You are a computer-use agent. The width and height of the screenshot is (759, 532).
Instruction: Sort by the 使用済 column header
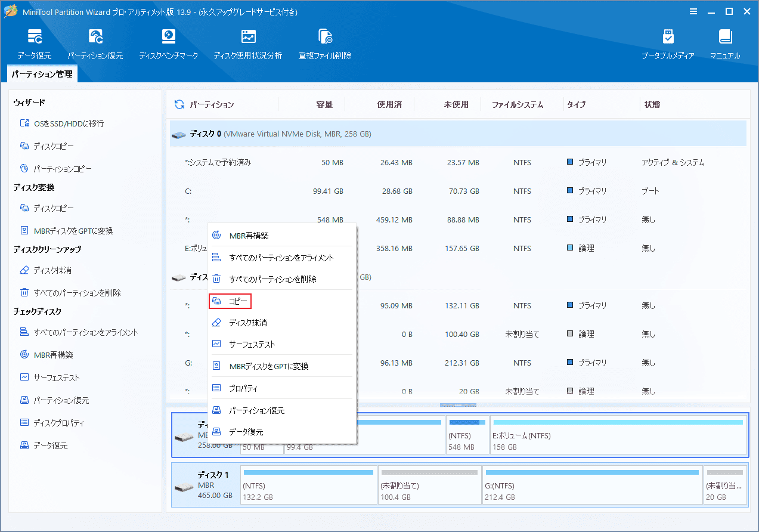[389, 104]
